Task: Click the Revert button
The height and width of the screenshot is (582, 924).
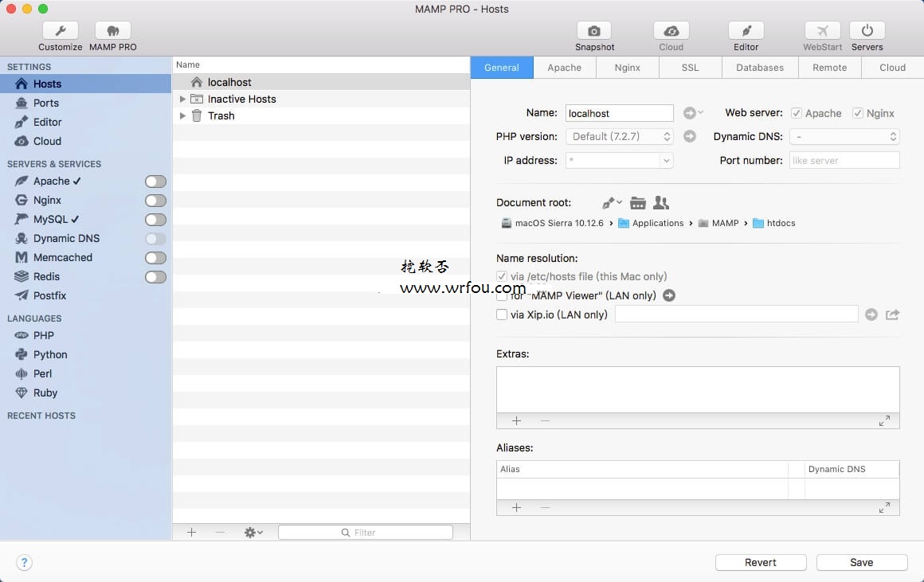Action: click(x=761, y=563)
